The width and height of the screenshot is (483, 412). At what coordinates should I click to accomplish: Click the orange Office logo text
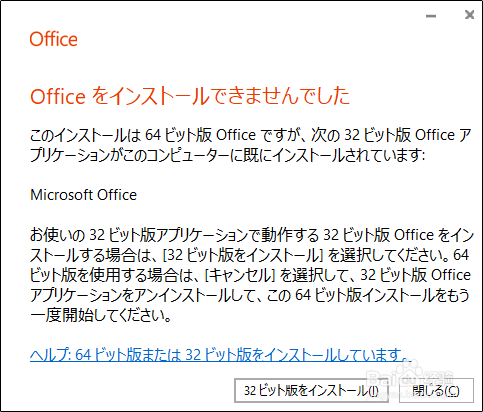[54, 39]
